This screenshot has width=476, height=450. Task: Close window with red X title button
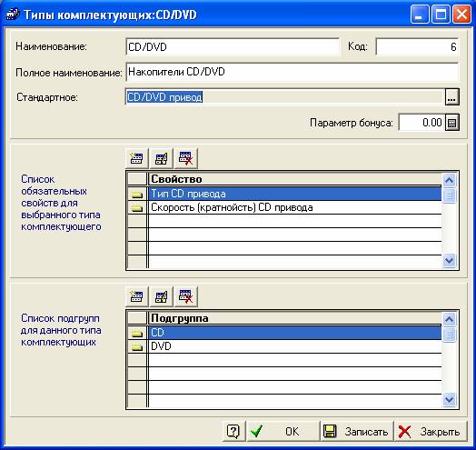pyautogui.click(x=461, y=15)
